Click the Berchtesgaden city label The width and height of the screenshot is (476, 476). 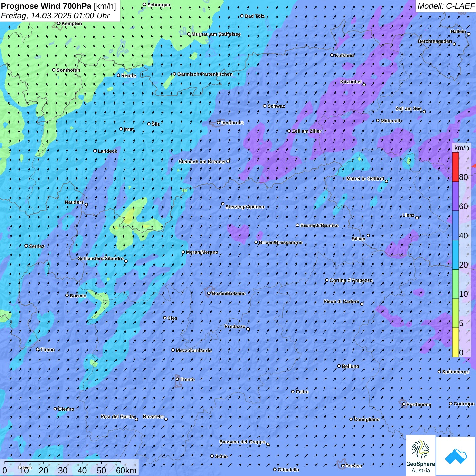click(435, 41)
